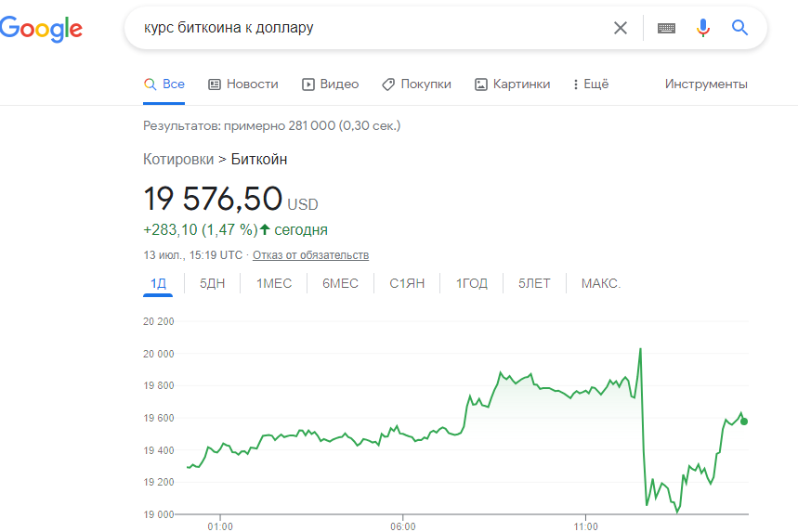Select the МАКС. chart range
This screenshot has height=532, width=798.
600,283
